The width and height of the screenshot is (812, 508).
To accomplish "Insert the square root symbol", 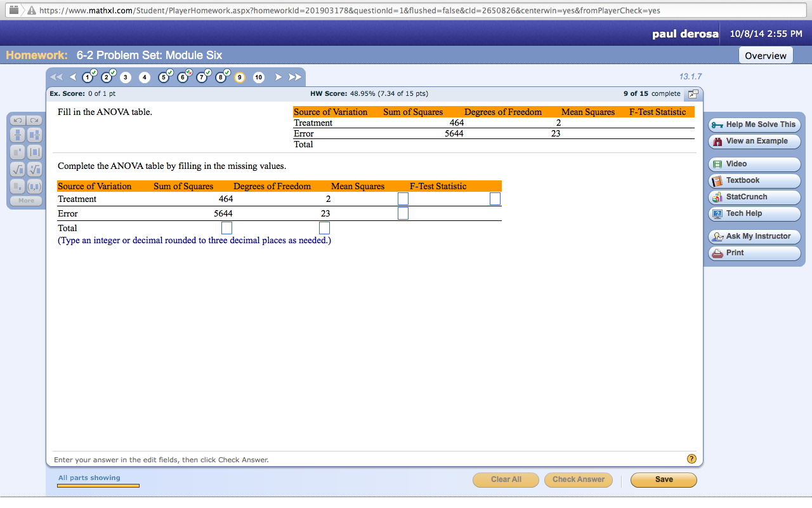I will point(17,169).
